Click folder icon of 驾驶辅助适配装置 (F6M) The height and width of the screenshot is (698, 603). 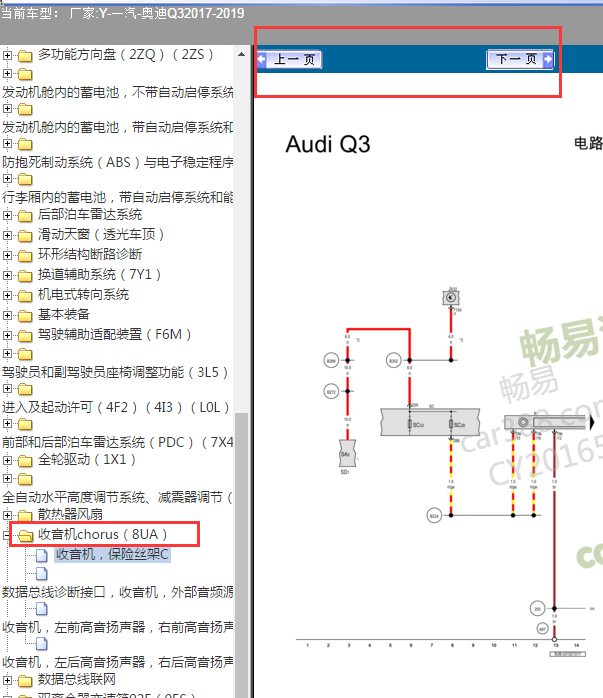[x=25, y=336]
